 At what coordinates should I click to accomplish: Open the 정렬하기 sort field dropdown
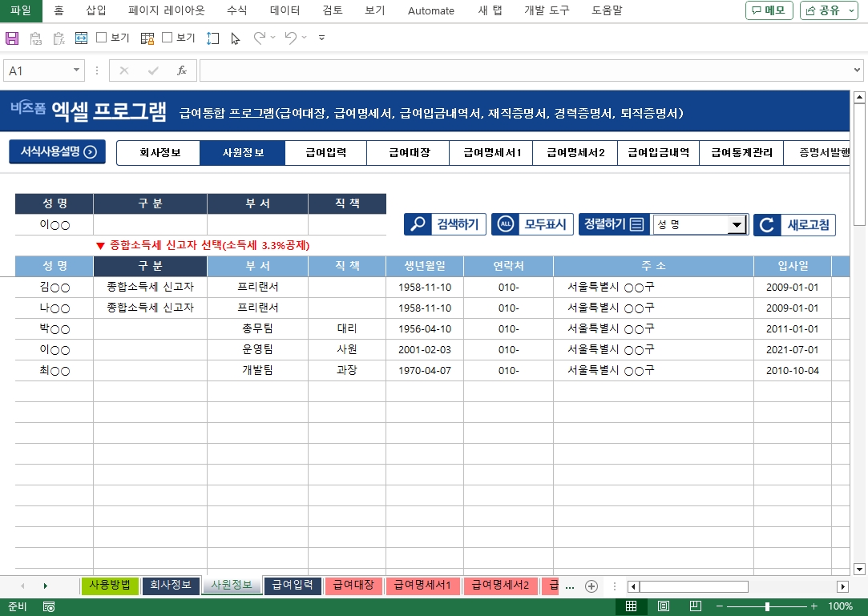coord(736,225)
